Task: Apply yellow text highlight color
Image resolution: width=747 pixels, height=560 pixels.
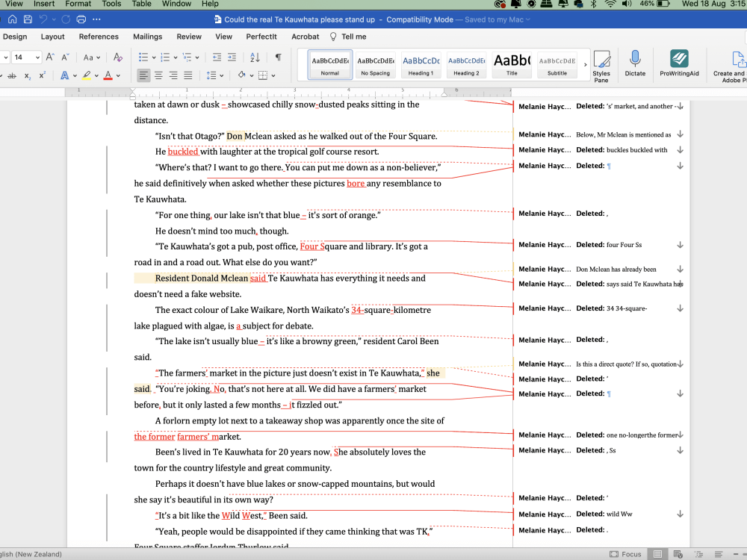Action: pos(86,75)
